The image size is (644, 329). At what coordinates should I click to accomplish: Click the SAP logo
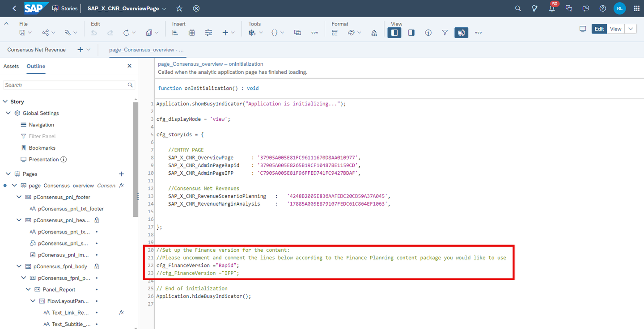(x=36, y=8)
